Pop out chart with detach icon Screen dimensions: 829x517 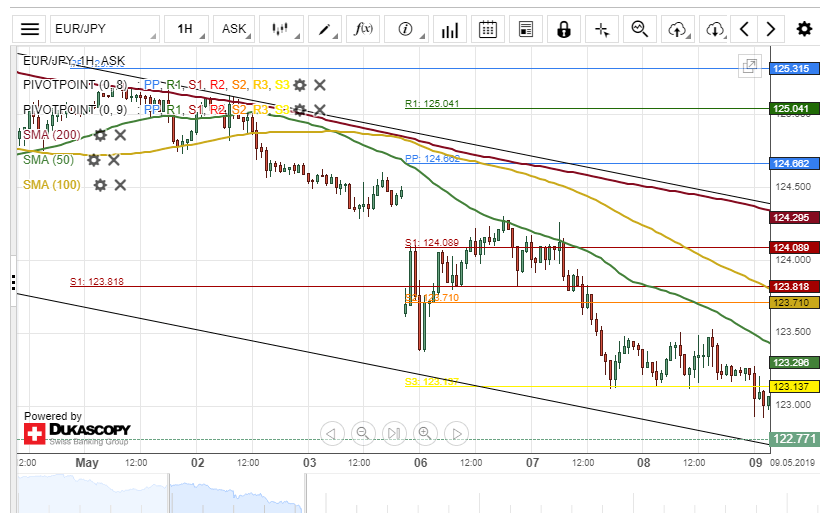750,66
